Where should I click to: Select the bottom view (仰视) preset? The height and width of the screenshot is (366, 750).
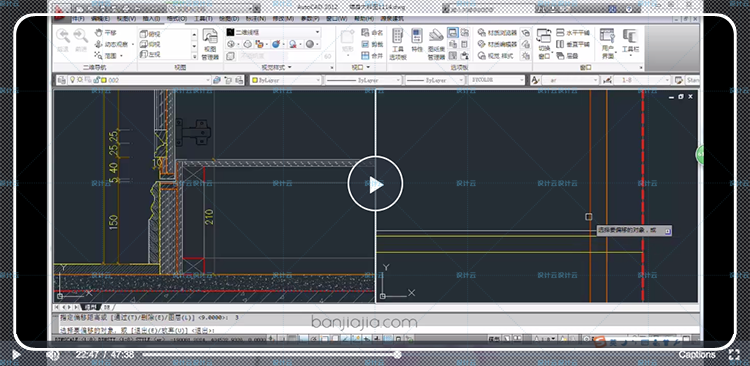pos(150,44)
